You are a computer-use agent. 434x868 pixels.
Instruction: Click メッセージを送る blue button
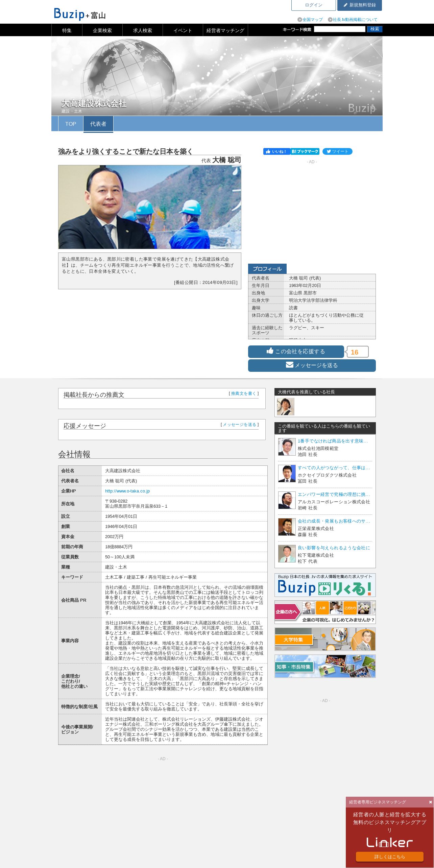pos(312,365)
